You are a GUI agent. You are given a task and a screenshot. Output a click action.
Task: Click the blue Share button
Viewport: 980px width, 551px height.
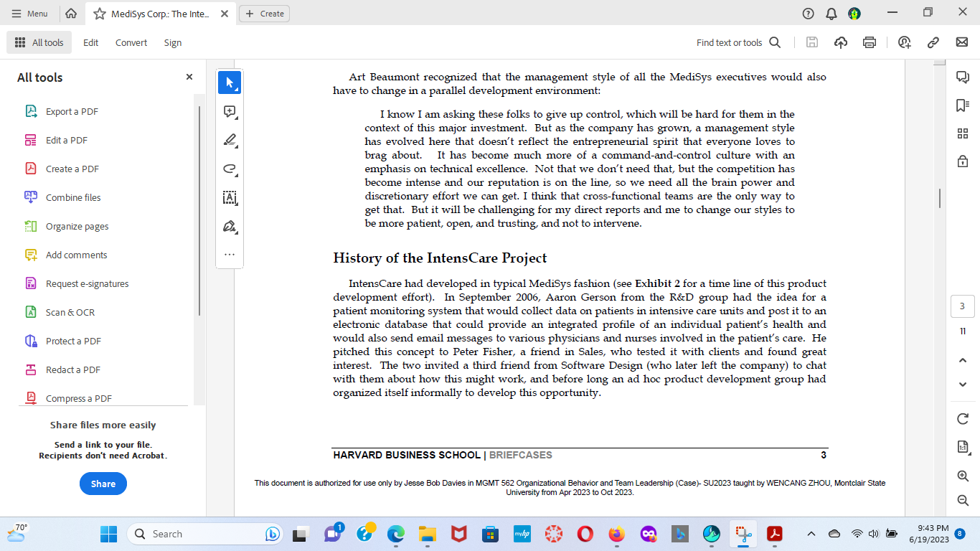pos(103,484)
